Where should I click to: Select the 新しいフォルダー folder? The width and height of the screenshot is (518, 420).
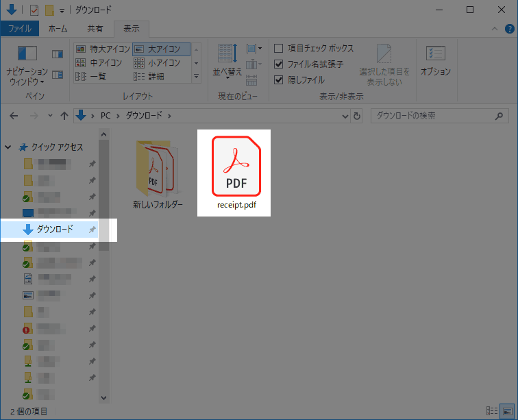tap(158, 175)
